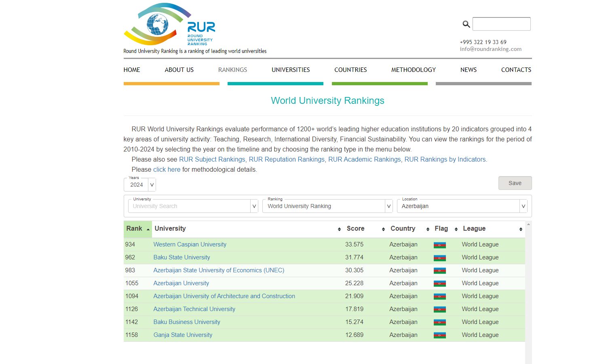Click rank 934 cell
The width and height of the screenshot is (589, 364).
130,244
